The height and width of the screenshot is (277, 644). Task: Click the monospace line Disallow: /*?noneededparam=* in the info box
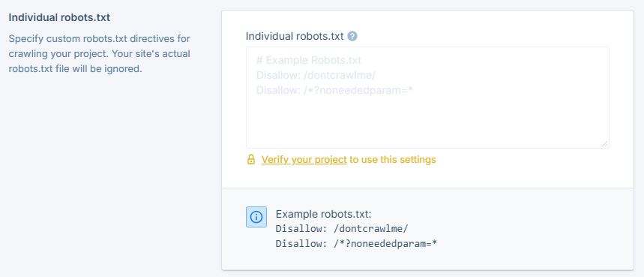pyautogui.click(x=356, y=244)
